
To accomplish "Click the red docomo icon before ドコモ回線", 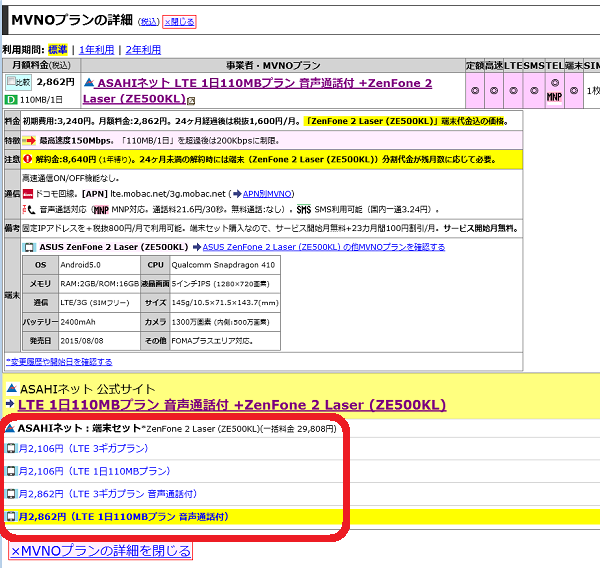I will 28,194.
